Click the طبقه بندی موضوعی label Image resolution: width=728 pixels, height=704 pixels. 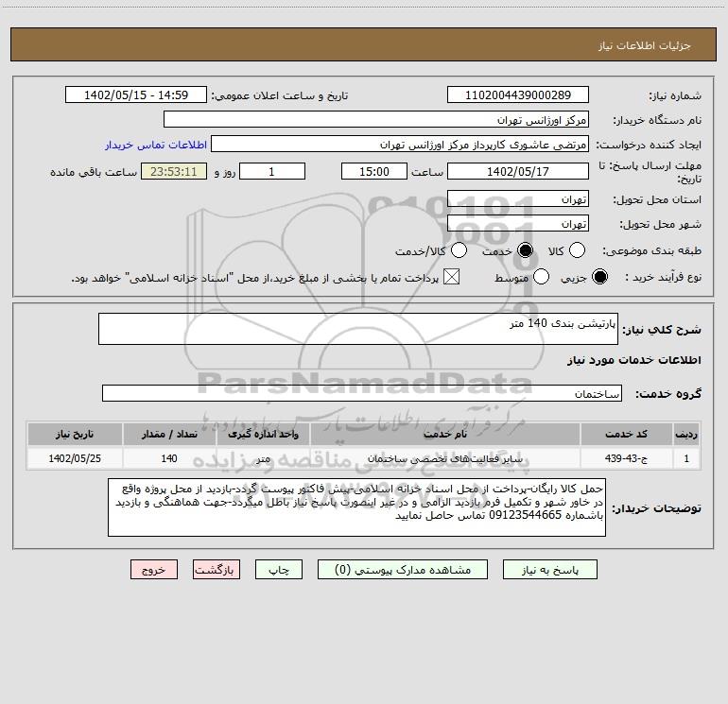pos(651,250)
